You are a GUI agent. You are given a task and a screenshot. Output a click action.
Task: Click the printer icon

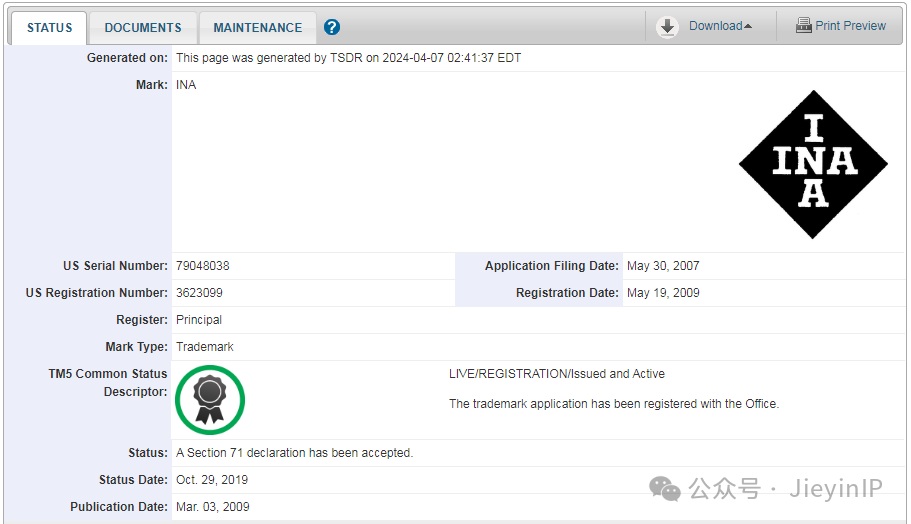point(804,26)
